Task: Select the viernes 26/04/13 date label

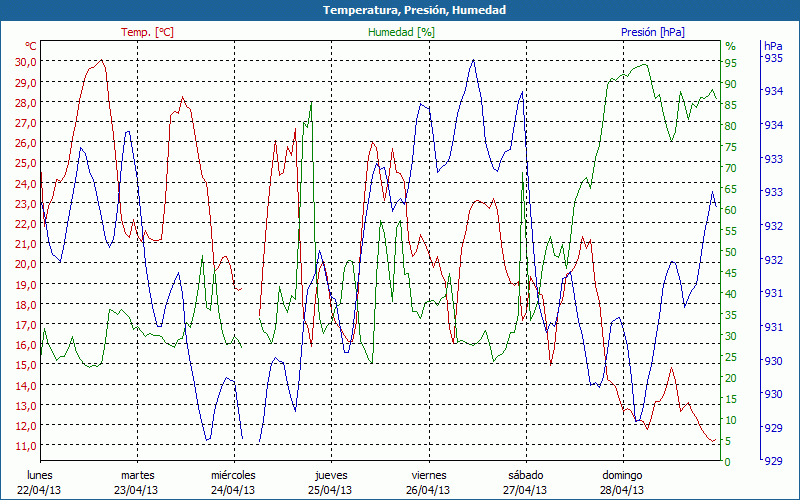Action: (x=428, y=482)
